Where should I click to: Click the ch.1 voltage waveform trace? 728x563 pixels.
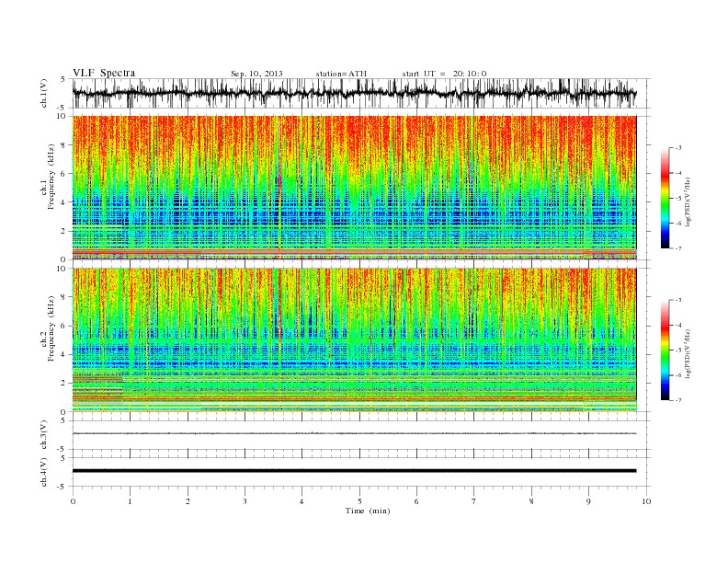coord(354,93)
